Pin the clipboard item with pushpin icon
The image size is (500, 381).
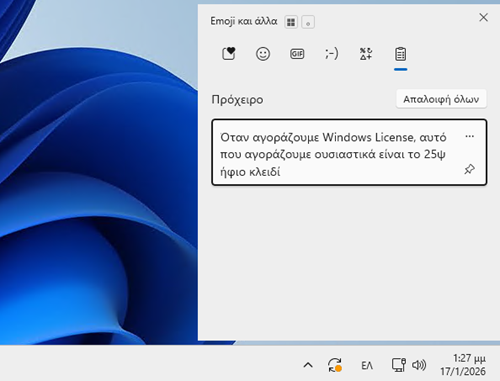tap(469, 169)
